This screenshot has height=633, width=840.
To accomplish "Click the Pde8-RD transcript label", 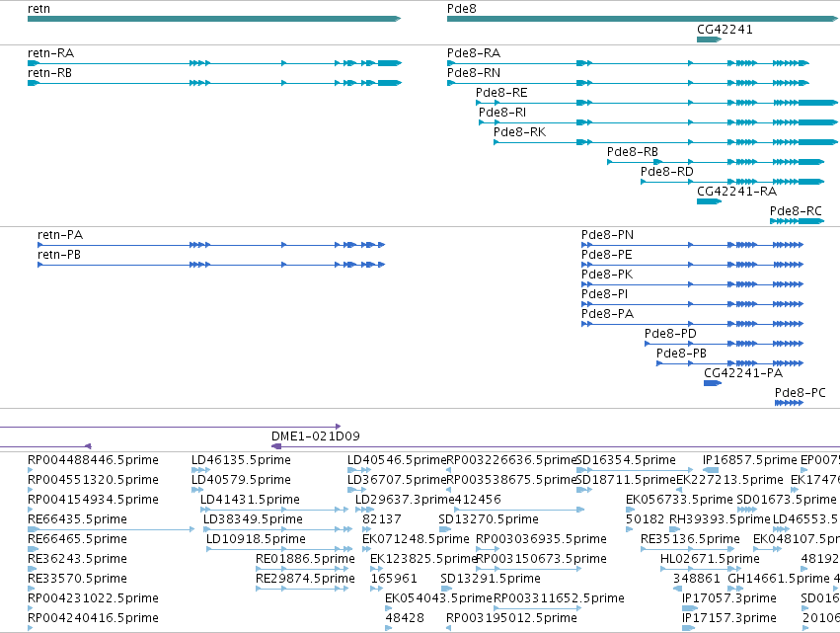I will tap(667, 172).
